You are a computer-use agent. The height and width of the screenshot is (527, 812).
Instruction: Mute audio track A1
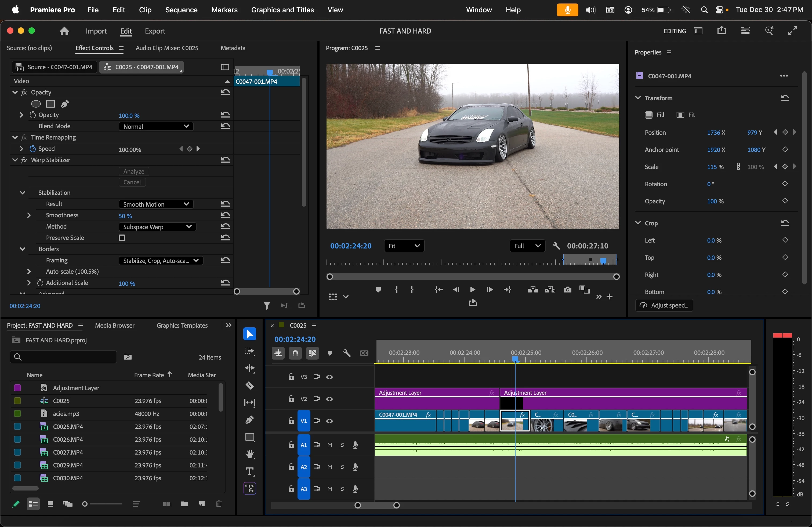[x=329, y=445]
